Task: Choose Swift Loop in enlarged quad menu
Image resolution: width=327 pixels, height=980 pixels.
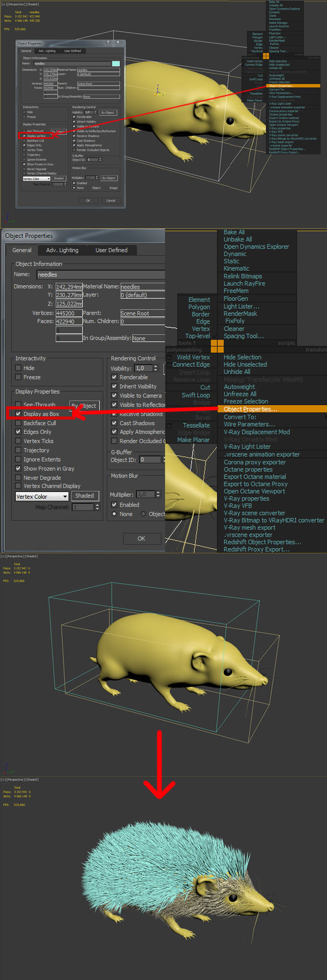Action: pyautogui.click(x=196, y=395)
